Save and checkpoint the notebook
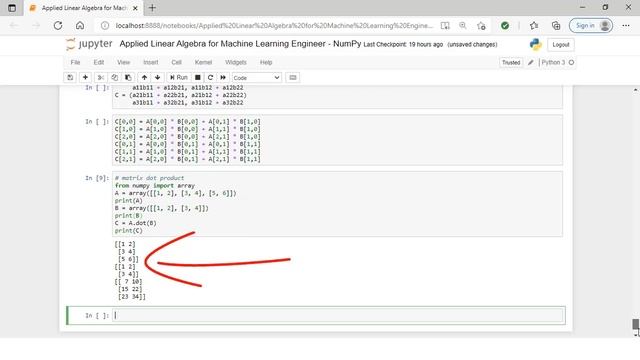The height and width of the screenshot is (360, 640). (70, 78)
